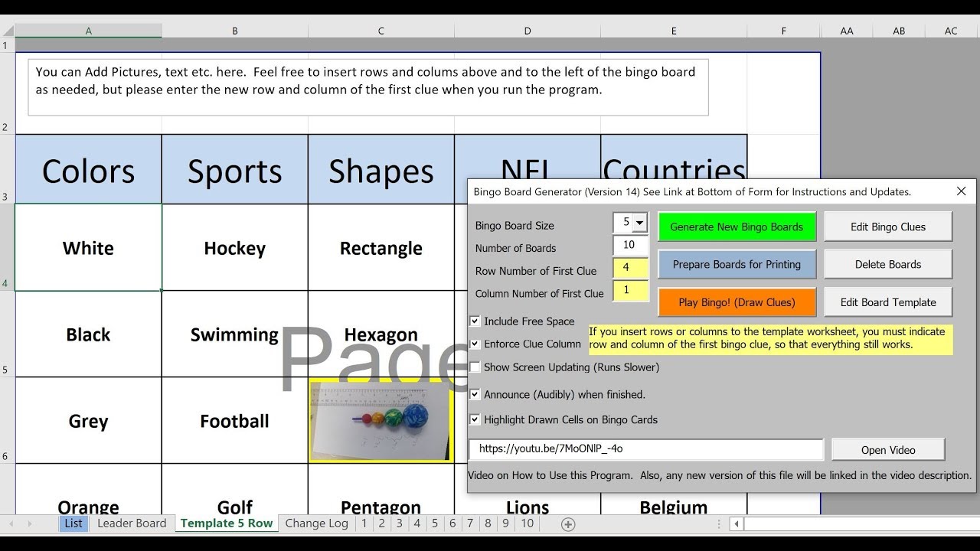Select the Golf cell
The height and width of the screenshot is (551, 980).
click(234, 490)
